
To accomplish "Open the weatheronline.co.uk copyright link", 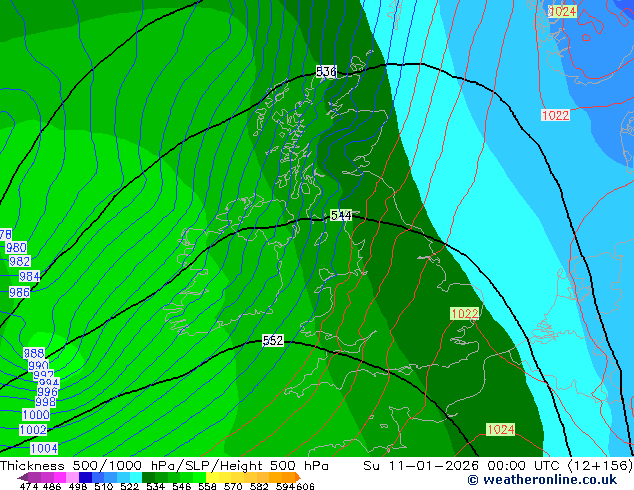I will (x=542, y=480).
